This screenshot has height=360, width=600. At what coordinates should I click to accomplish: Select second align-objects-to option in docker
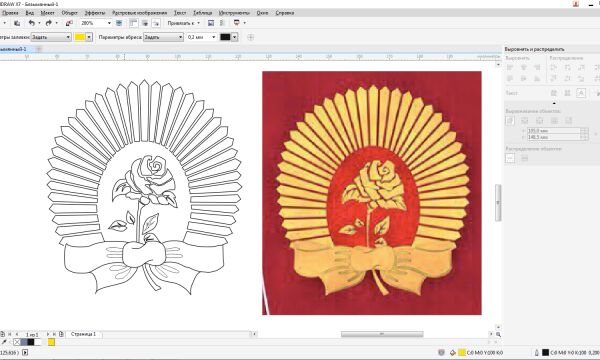point(525,121)
